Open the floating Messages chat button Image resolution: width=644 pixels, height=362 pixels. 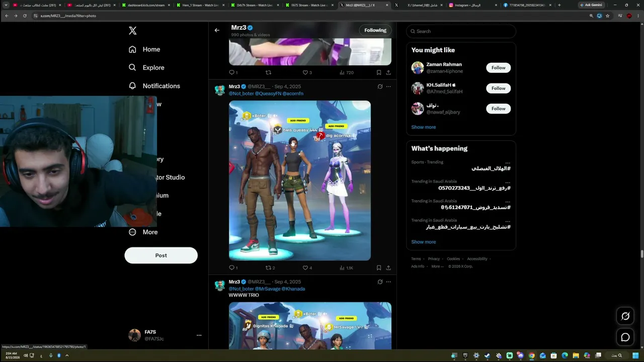[625, 337]
